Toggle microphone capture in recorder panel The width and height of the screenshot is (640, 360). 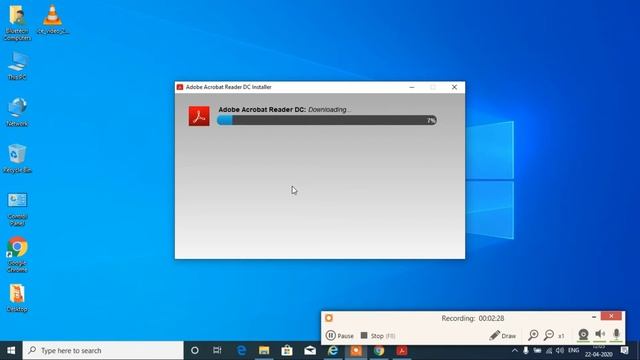pos(616,335)
